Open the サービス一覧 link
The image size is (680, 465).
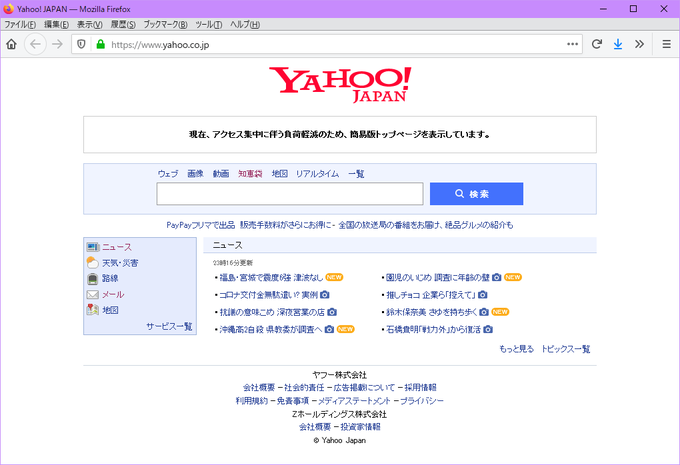(169, 326)
